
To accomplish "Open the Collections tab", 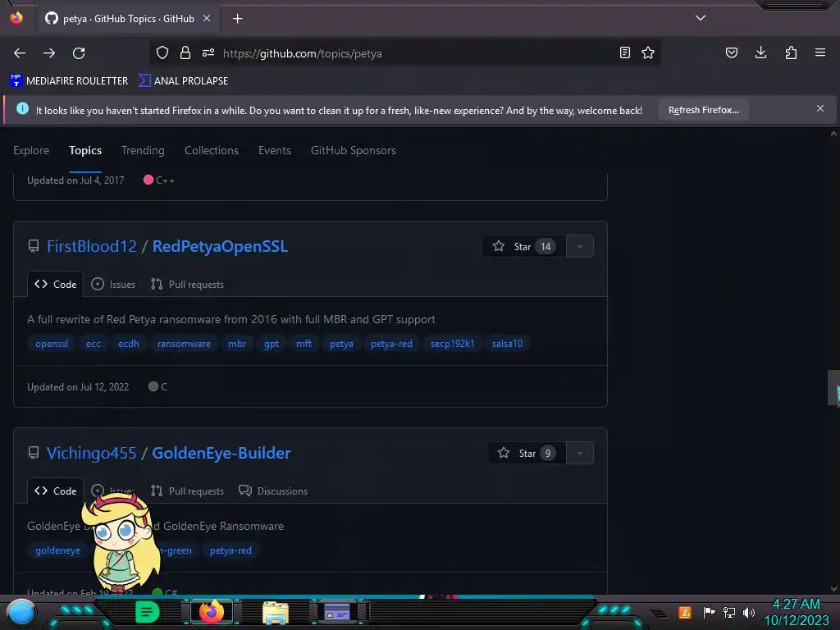I will click(x=212, y=151).
